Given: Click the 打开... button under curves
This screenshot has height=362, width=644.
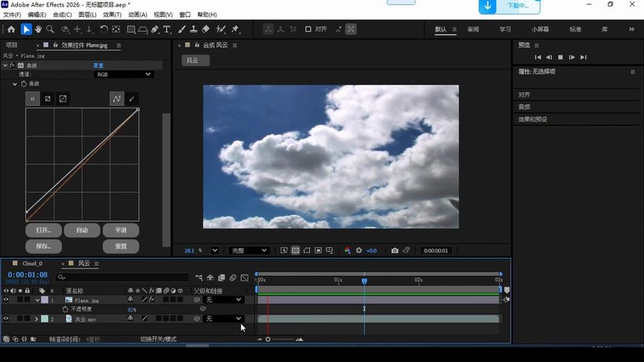Looking at the screenshot, I should click(x=43, y=230).
